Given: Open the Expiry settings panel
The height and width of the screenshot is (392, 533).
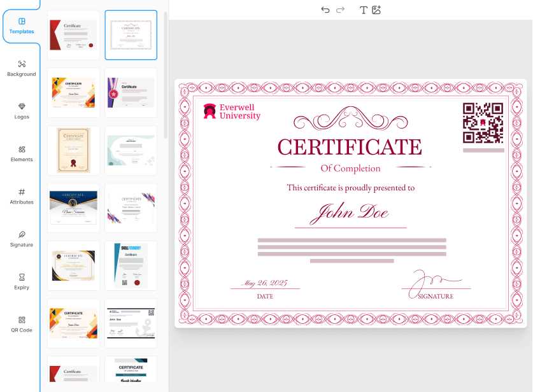Looking at the screenshot, I should pyautogui.click(x=22, y=282).
